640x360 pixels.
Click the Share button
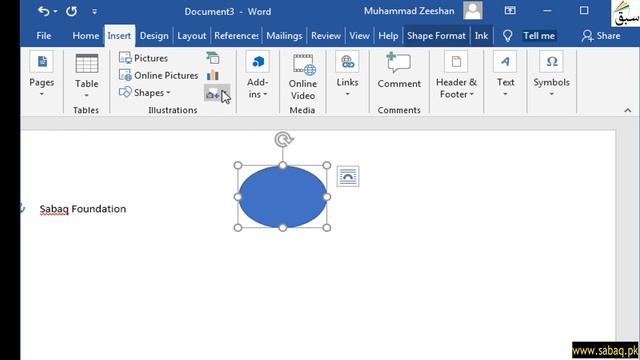601,36
